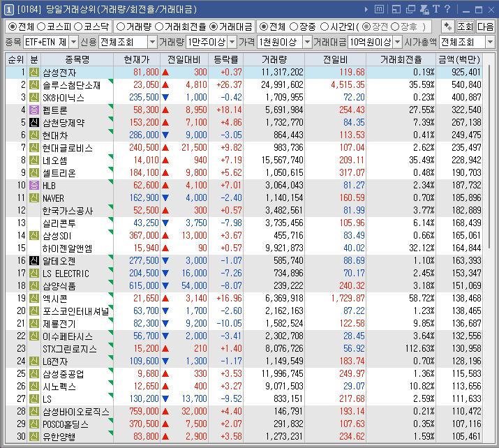Click the 전일비 column header
The width and height of the screenshot is (499, 448).
pyautogui.click(x=336, y=59)
